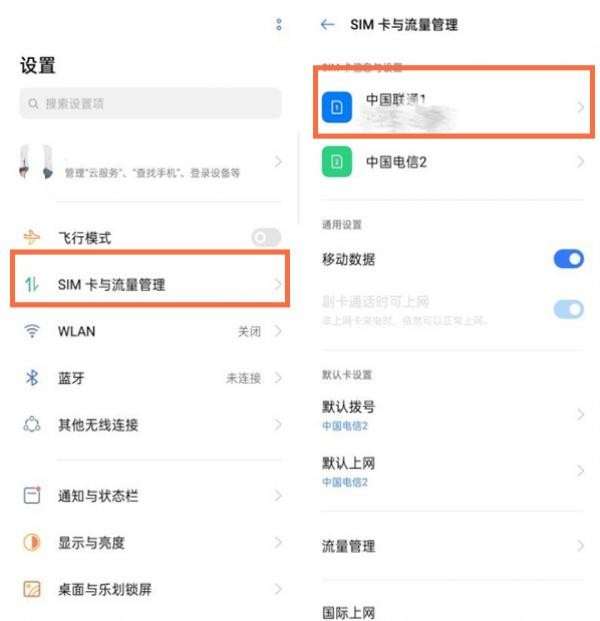Viewport: 600px width, 621px height.
Task: Open WLAN chevron next to 关闭
Action: point(278,331)
